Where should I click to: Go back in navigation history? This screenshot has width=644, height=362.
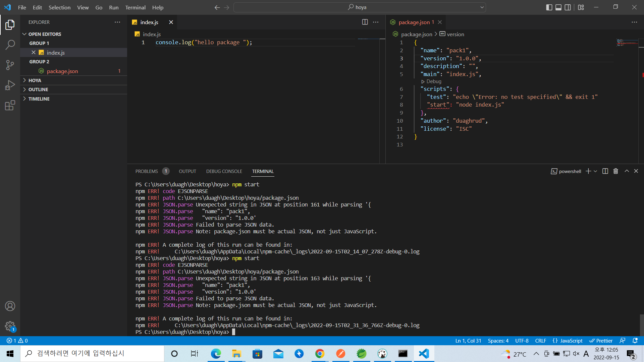coord(217,7)
